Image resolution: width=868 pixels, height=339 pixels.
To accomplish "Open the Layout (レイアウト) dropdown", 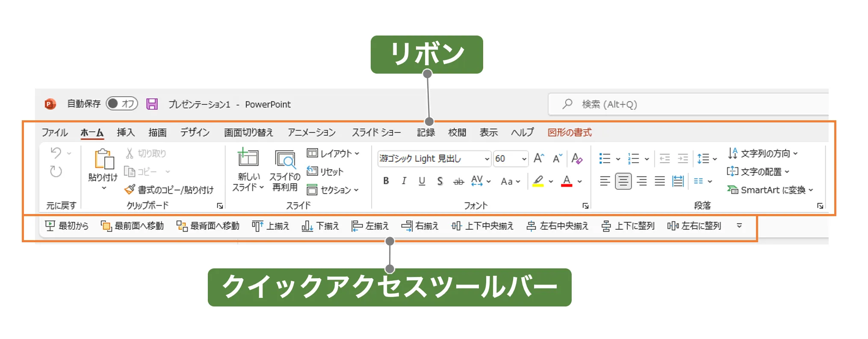I will [334, 153].
